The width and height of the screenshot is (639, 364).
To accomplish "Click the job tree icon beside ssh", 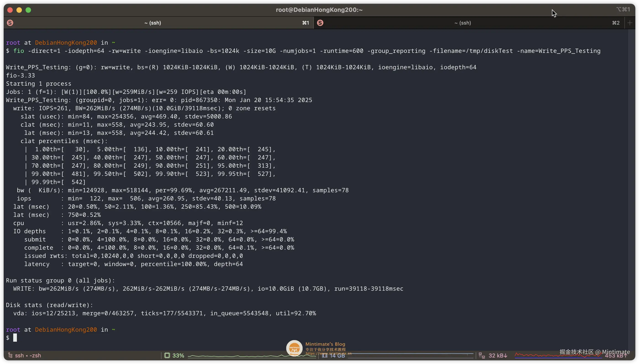I will (x=10, y=355).
